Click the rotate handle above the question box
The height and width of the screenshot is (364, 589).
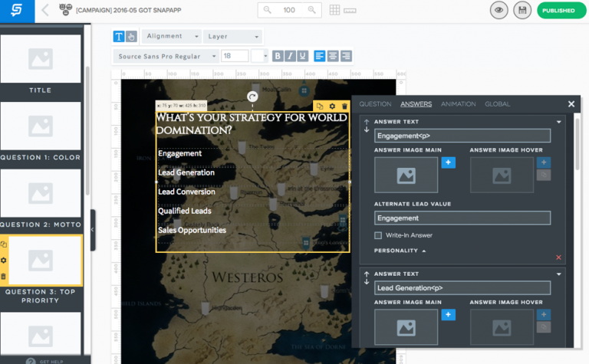[252, 97]
